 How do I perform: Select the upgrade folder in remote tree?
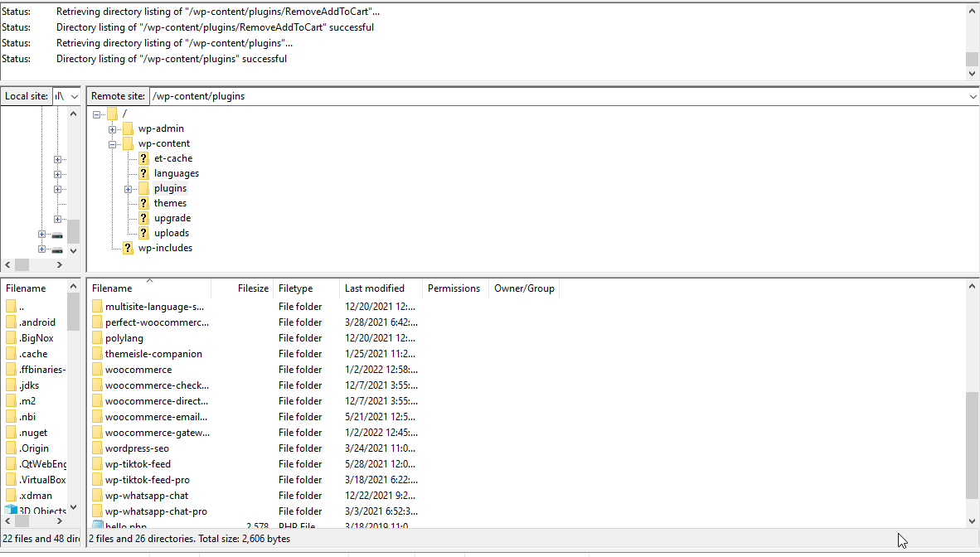(x=172, y=218)
